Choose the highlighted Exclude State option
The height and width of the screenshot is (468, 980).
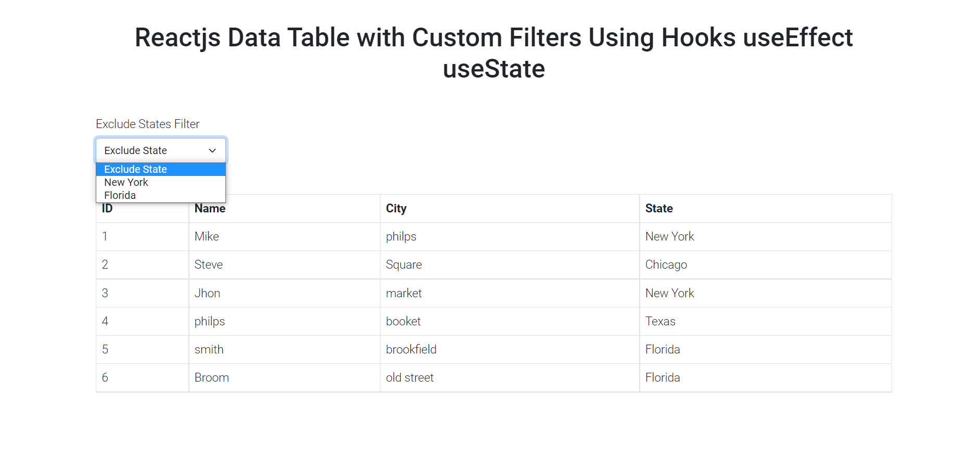point(135,169)
